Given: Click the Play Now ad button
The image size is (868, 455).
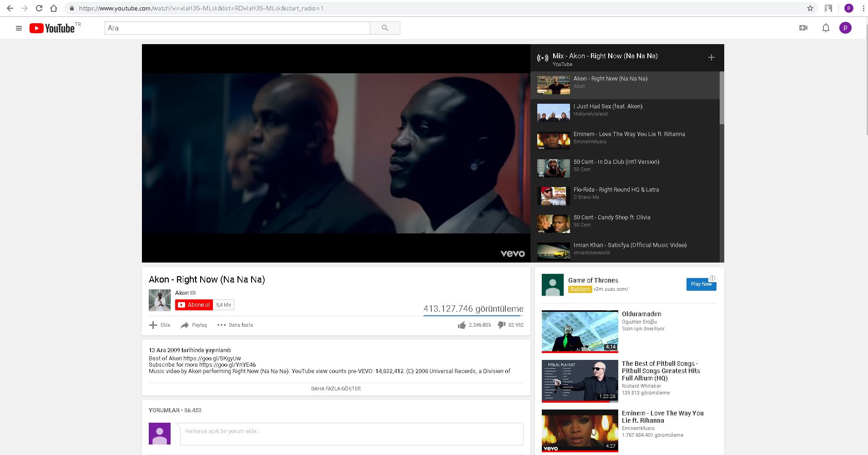Looking at the screenshot, I should pyautogui.click(x=701, y=284).
